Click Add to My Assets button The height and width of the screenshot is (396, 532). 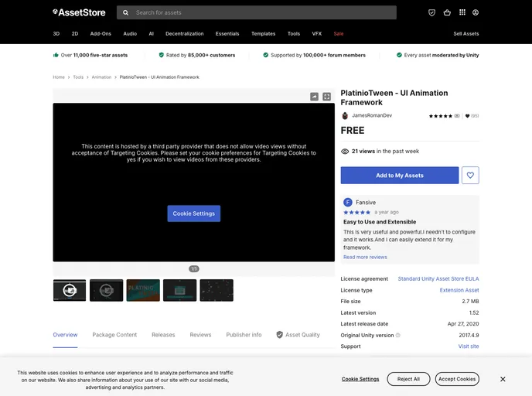400,176
